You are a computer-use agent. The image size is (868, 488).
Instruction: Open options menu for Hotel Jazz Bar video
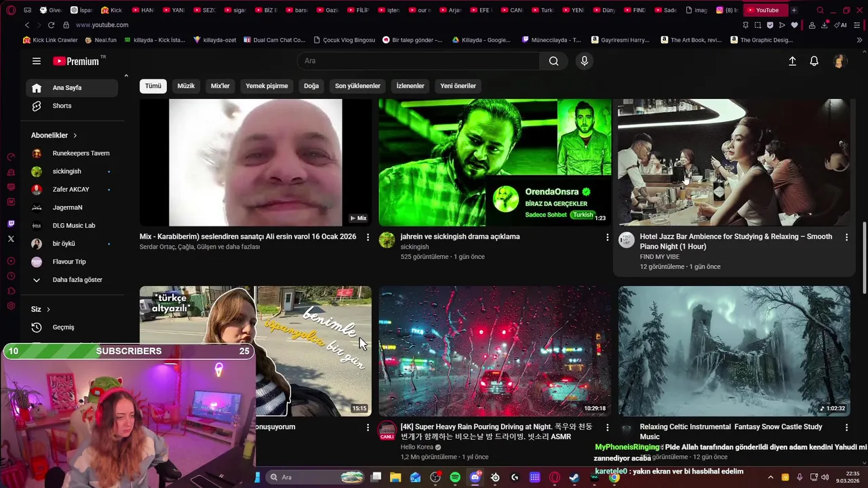(x=846, y=237)
